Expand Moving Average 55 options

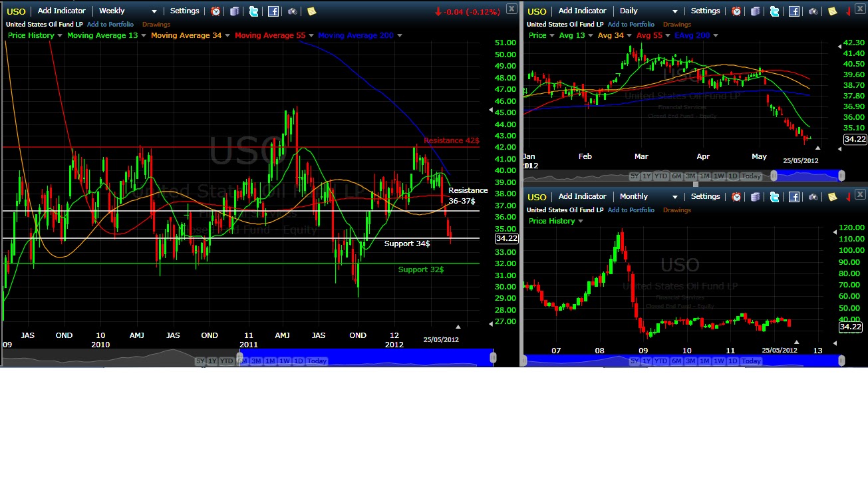click(x=311, y=35)
